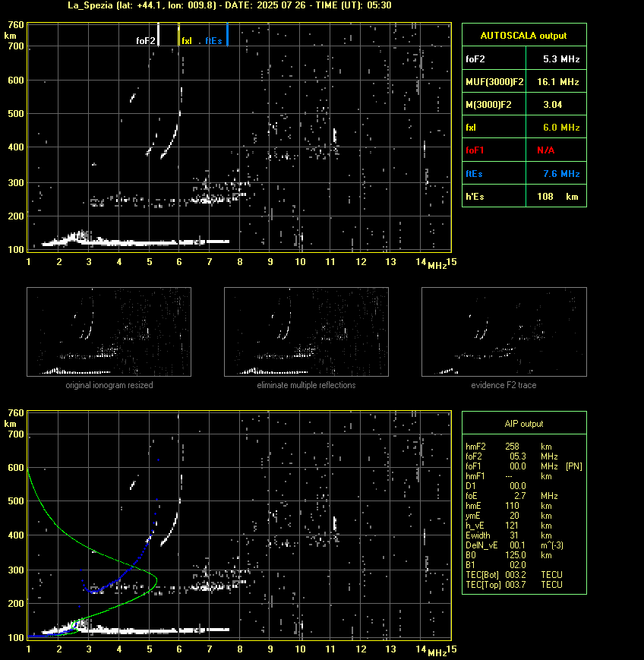
Task: Click the '760' km axis label on top ionogram
Action: click(16, 25)
